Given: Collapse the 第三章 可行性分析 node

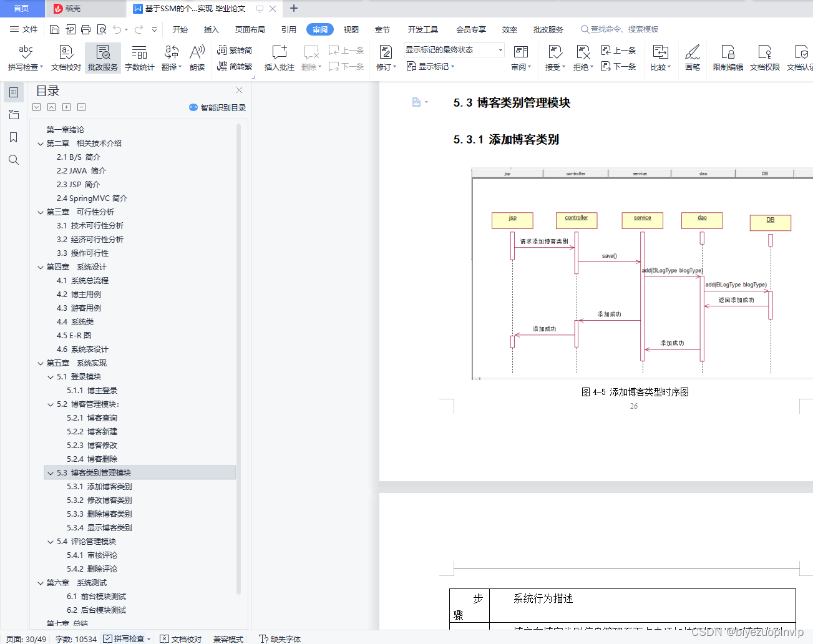Looking at the screenshot, I should click(41, 212).
